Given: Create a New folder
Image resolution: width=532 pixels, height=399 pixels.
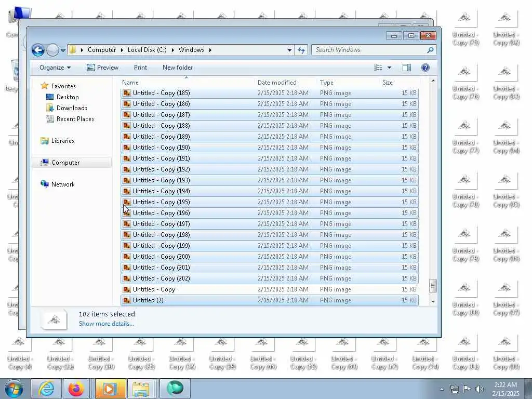Looking at the screenshot, I should (178, 68).
